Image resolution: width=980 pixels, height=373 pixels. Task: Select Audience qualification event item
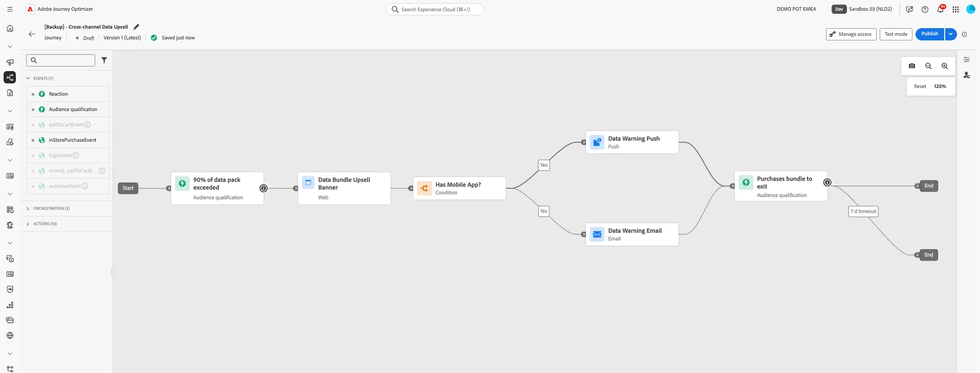tap(68, 109)
